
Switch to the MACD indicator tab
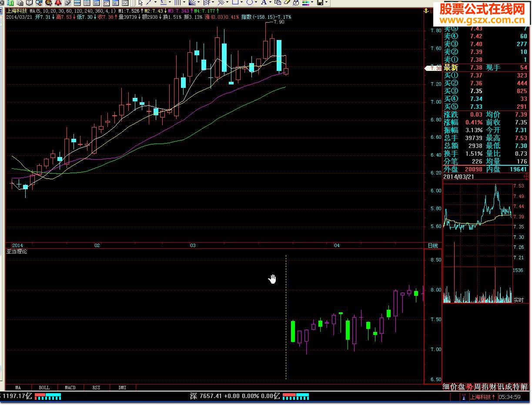coord(70,388)
